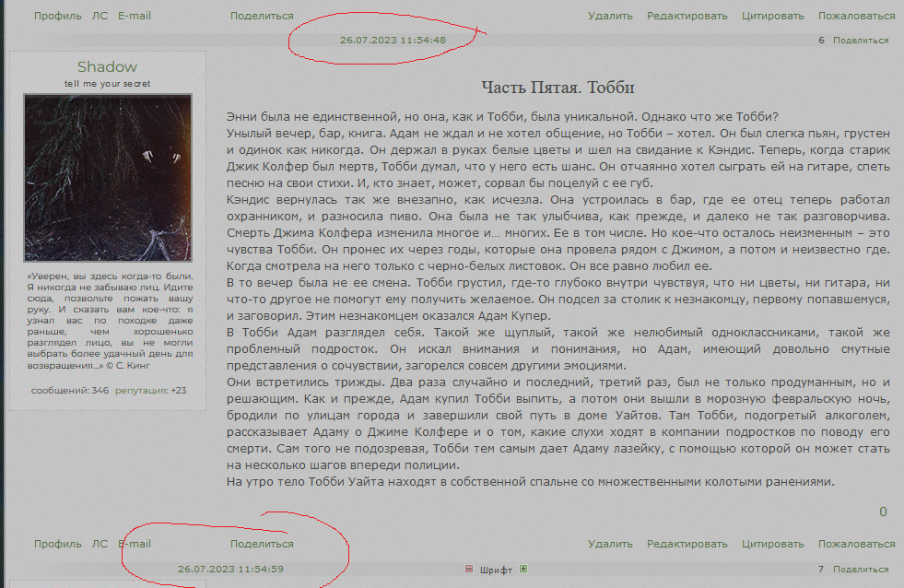Image resolution: width=904 pixels, height=588 pixels.
Task: Click the tell me your secret status line
Action: pyautogui.click(x=107, y=84)
